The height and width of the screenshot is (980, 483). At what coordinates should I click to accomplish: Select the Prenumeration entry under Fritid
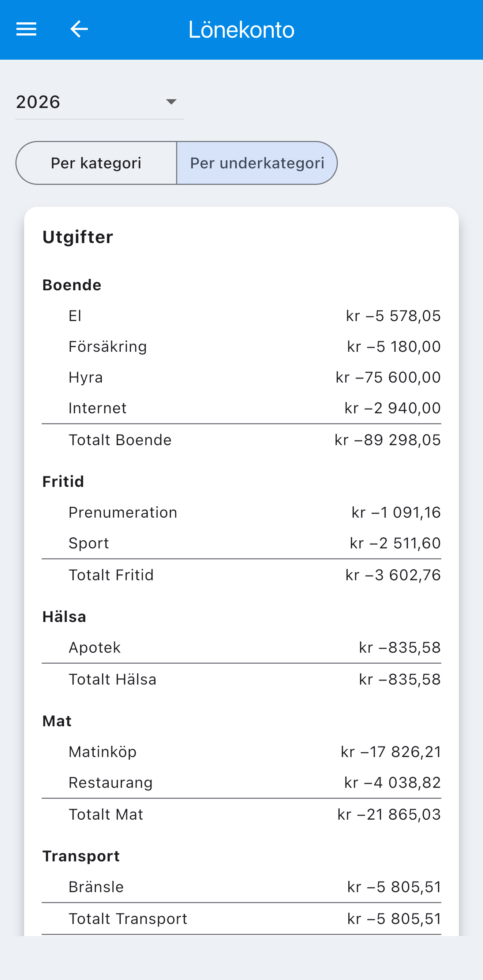pyautogui.click(x=241, y=513)
